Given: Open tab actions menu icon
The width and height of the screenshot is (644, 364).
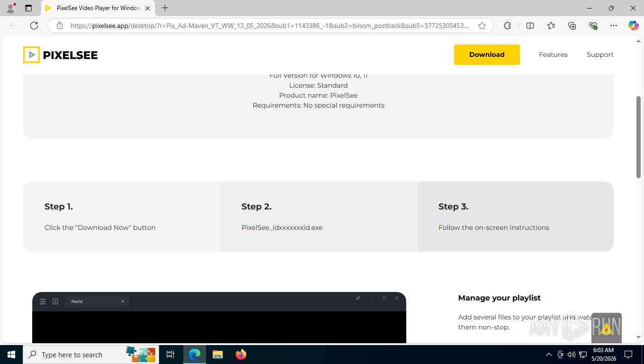Looking at the screenshot, I should [x=28, y=8].
